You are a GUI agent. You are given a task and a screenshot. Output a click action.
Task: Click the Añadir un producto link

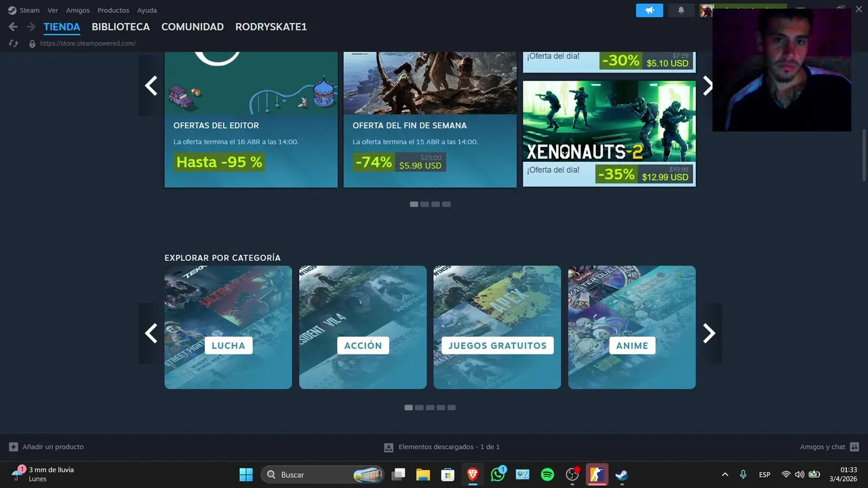[x=53, y=447]
